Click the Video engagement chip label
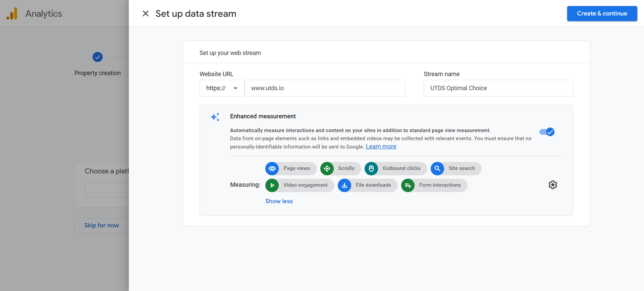The height and width of the screenshot is (291, 644). tap(306, 185)
